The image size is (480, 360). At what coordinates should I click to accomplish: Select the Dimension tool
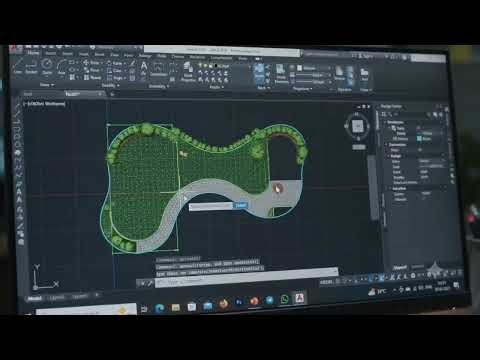[x=158, y=70]
